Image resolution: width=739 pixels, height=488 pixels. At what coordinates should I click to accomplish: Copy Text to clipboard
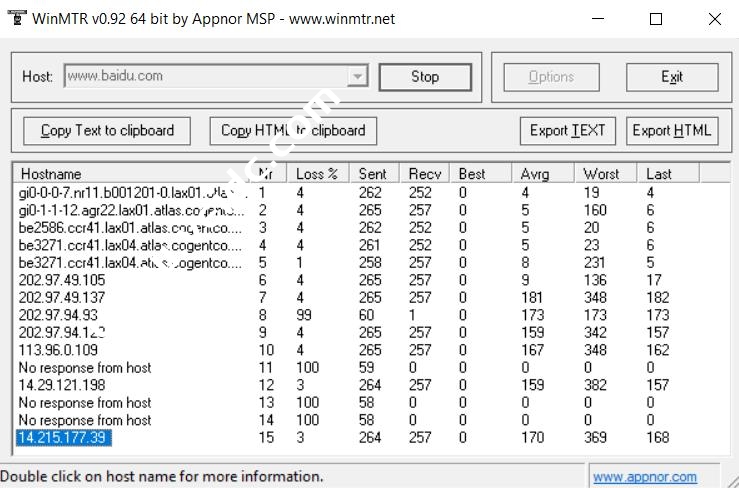107,130
